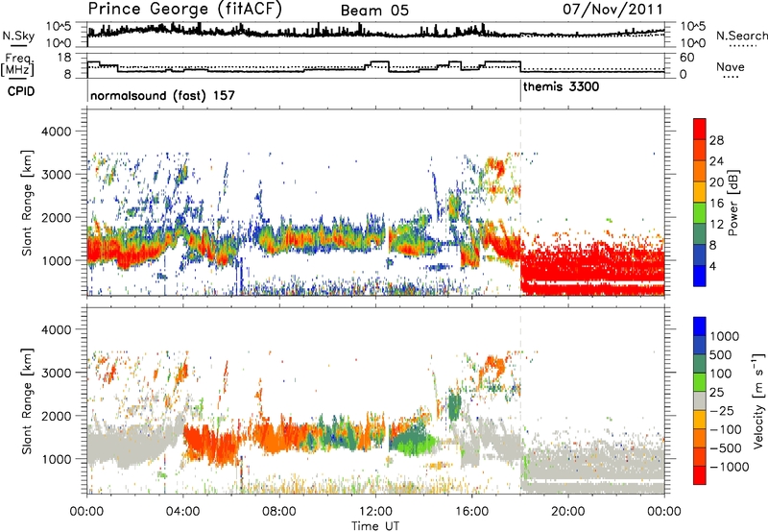
Task: Click the 'Power [dB]' colorbar label
Action: point(733,203)
